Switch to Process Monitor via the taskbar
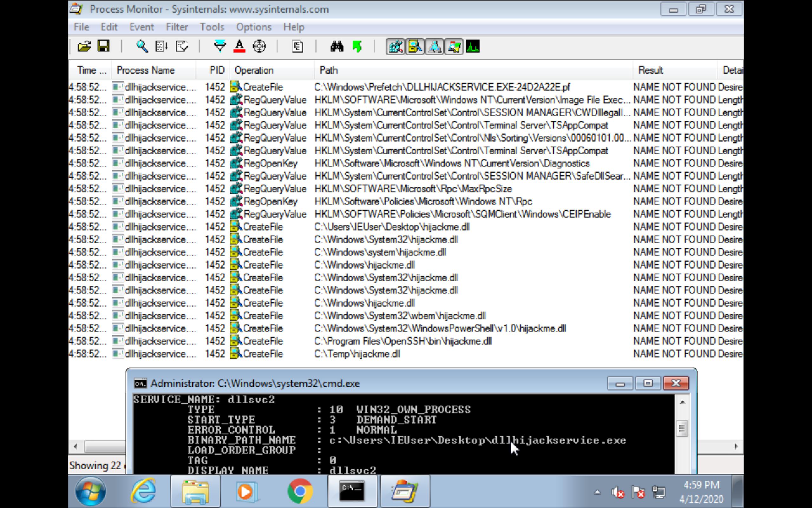This screenshot has height=508, width=812. click(x=405, y=492)
